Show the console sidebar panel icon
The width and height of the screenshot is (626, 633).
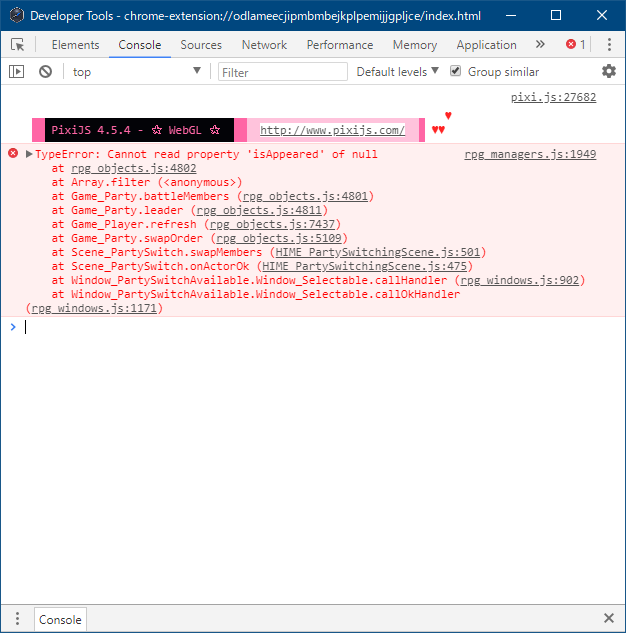point(17,72)
